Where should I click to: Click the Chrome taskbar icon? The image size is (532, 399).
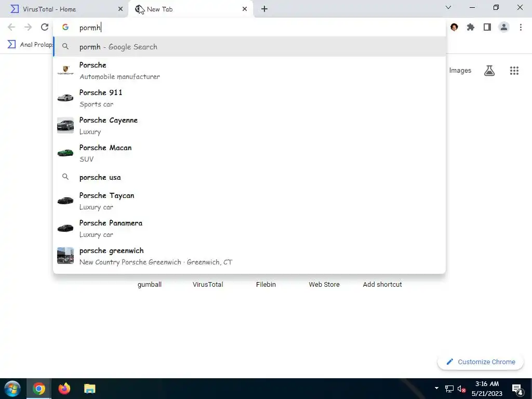[38, 389]
